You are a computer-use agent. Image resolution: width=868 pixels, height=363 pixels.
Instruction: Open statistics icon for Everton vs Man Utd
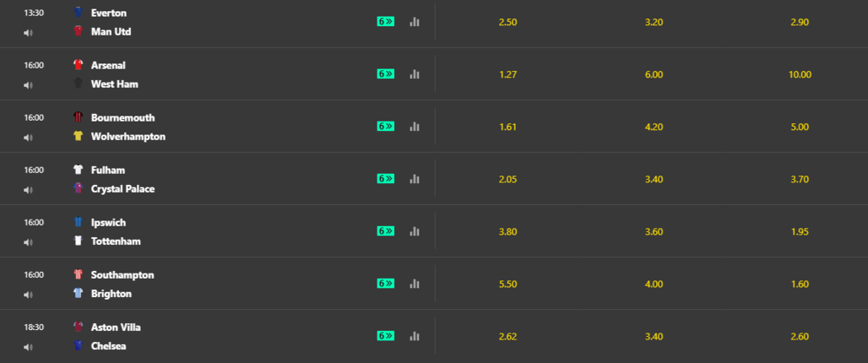coord(415,22)
